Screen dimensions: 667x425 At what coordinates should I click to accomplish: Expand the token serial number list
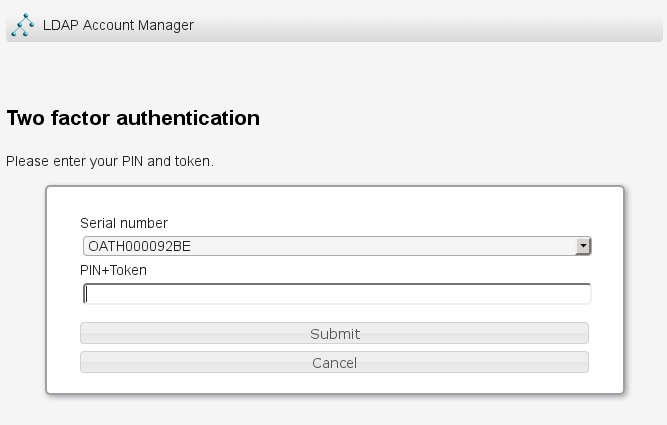point(583,246)
